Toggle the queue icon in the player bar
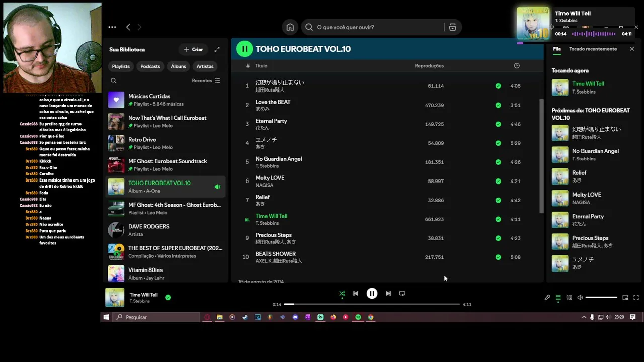 (558, 298)
